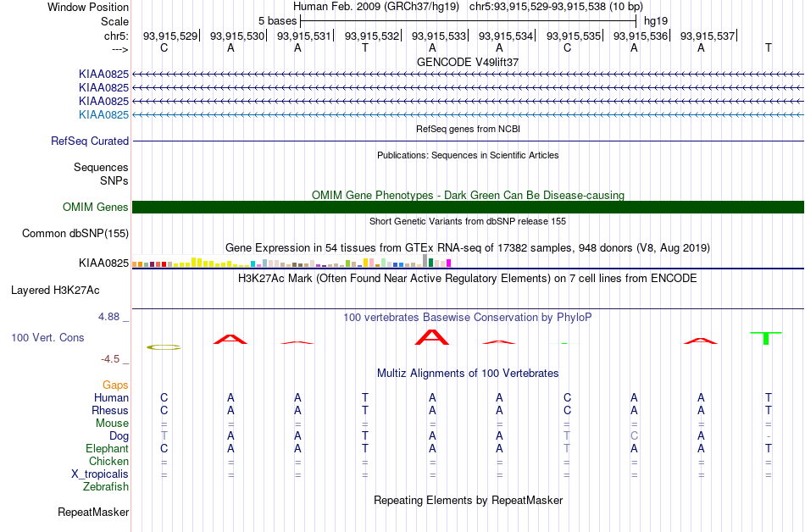Open the RefSeq Curated track label
Image resolution: width=805 pixels, height=532 pixels.
point(90,141)
